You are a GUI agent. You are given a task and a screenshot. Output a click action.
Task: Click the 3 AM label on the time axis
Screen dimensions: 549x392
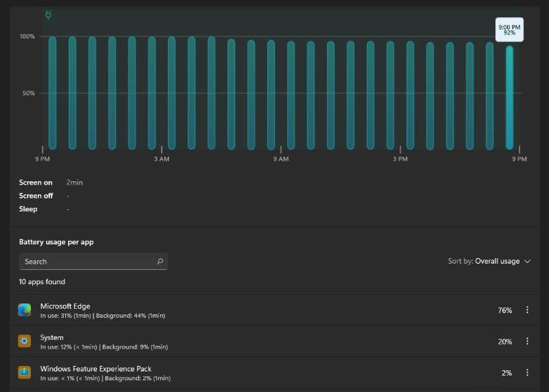161,159
